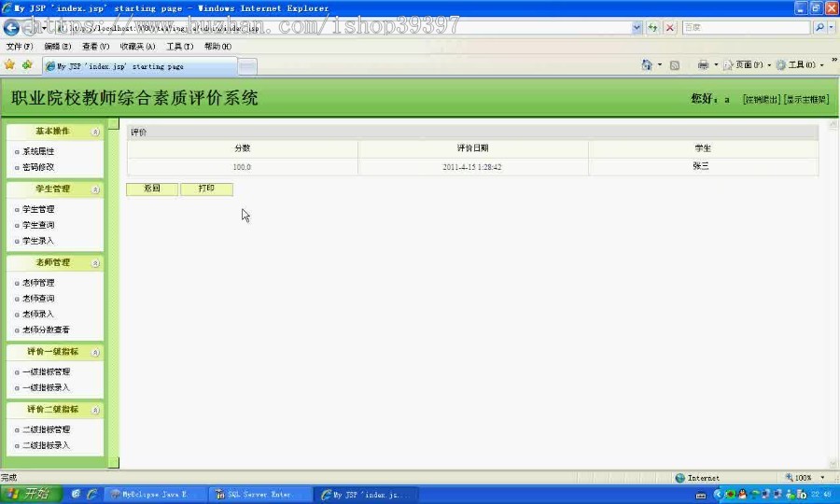Collapse the 学生管理 panel
This screenshot has width=840, height=504.
pyautogui.click(x=95, y=189)
